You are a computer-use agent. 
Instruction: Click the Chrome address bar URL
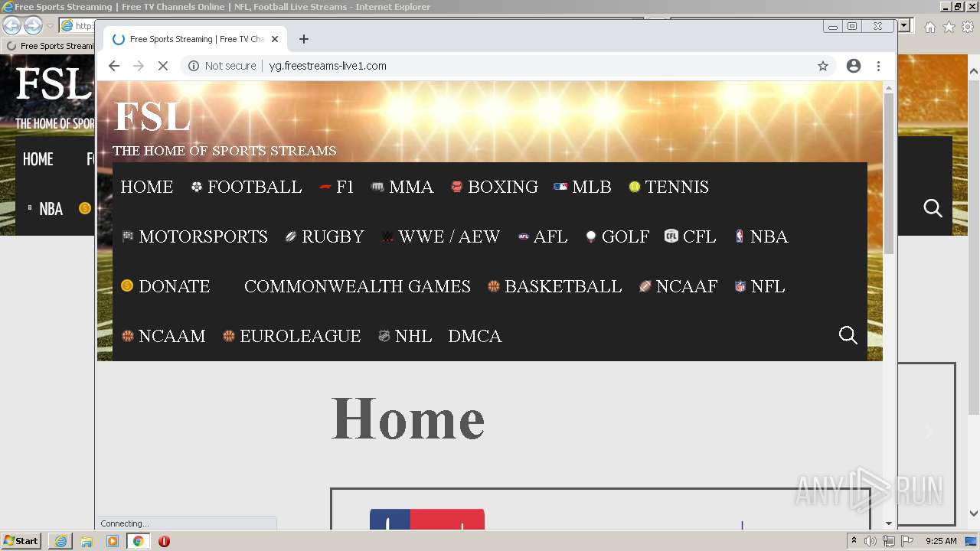(x=328, y=66)
